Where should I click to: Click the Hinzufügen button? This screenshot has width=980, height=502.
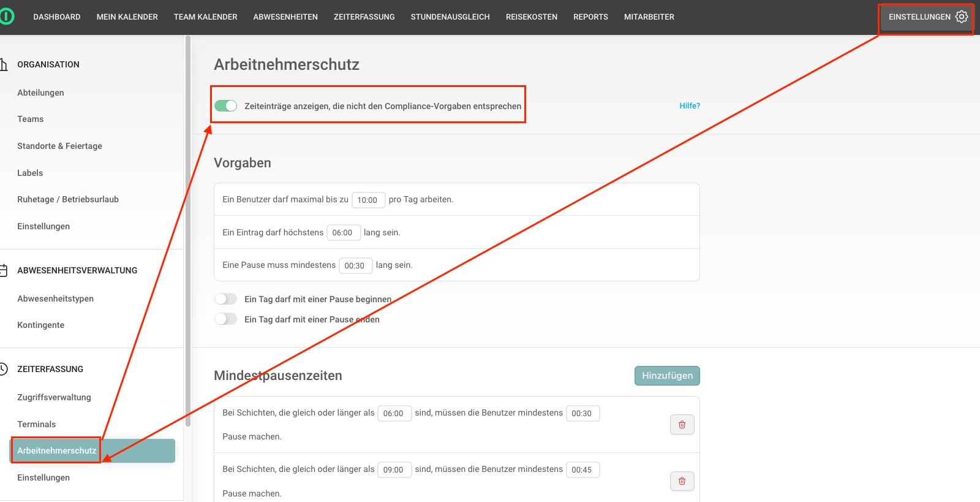pyautogui.click(x=667, y=376)
